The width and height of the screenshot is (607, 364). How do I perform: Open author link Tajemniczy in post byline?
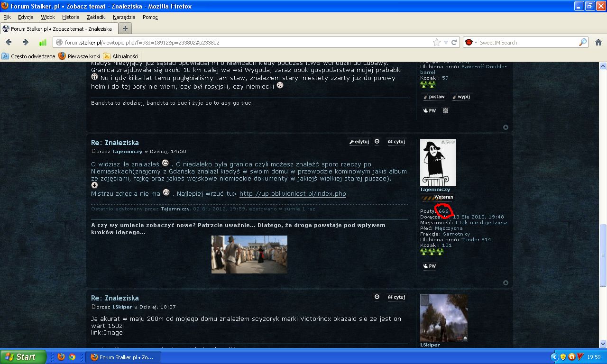127,152
